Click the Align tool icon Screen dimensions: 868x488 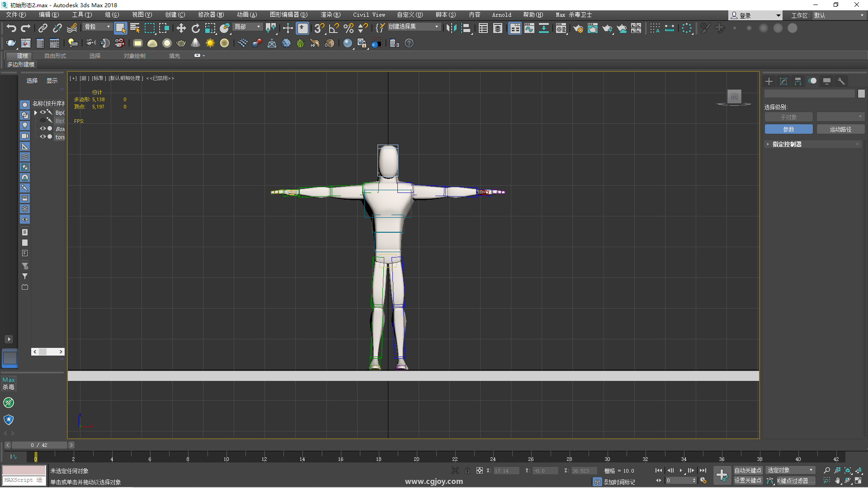click(466, 28)
